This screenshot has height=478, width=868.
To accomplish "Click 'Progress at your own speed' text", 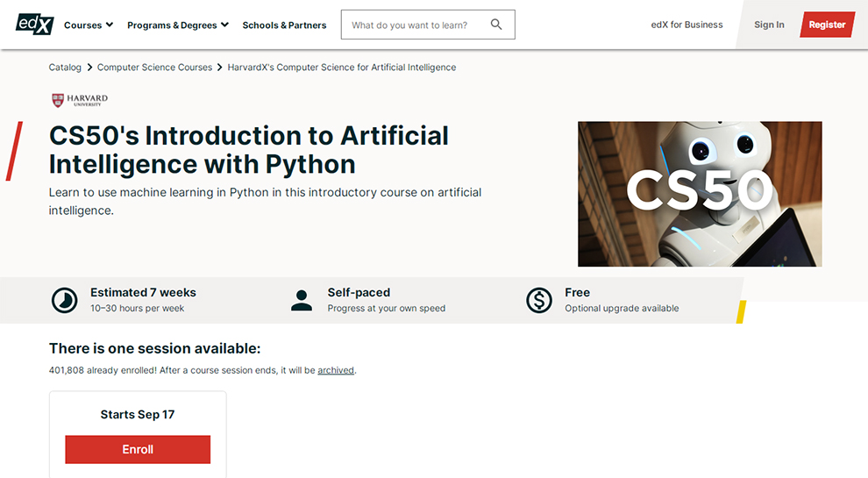I will tap(387, 308).
